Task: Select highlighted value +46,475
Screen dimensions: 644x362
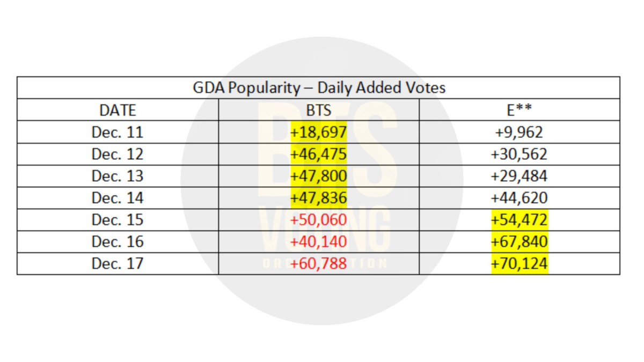Action: 319,154
